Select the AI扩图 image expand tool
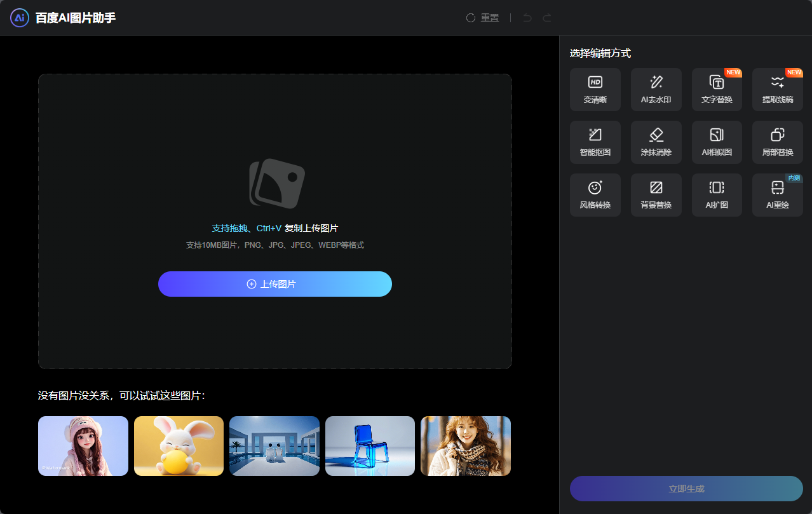The width and height of the screenshot is (812, 514). click(717, 195)
